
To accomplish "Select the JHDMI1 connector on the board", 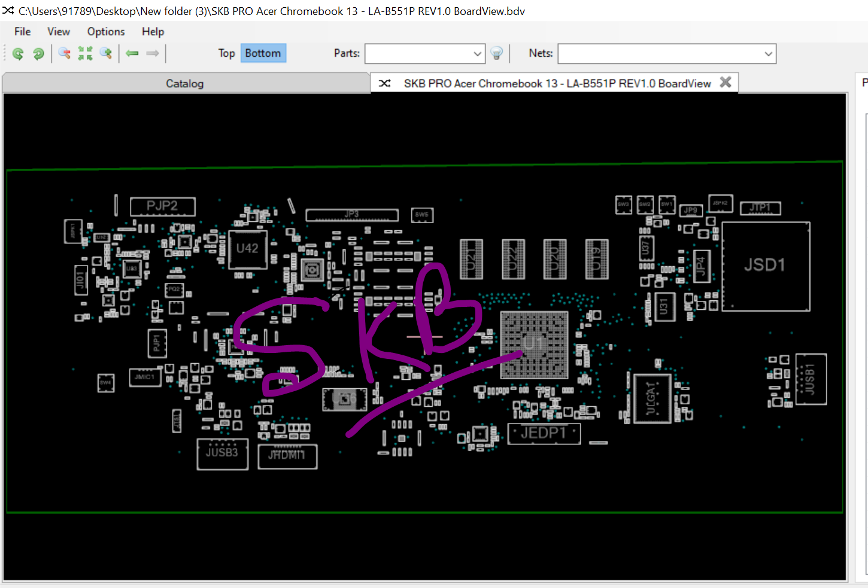I will click(287, 456).
